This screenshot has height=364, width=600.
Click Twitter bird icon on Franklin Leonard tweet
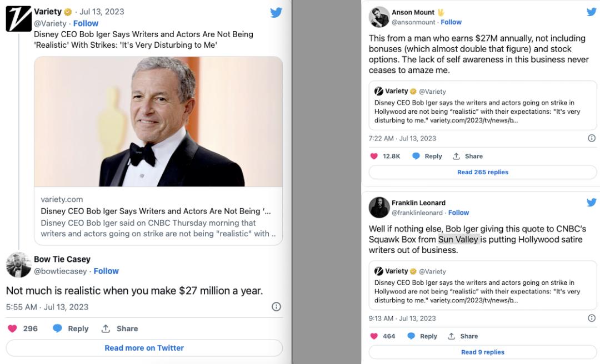pos(592,203)
